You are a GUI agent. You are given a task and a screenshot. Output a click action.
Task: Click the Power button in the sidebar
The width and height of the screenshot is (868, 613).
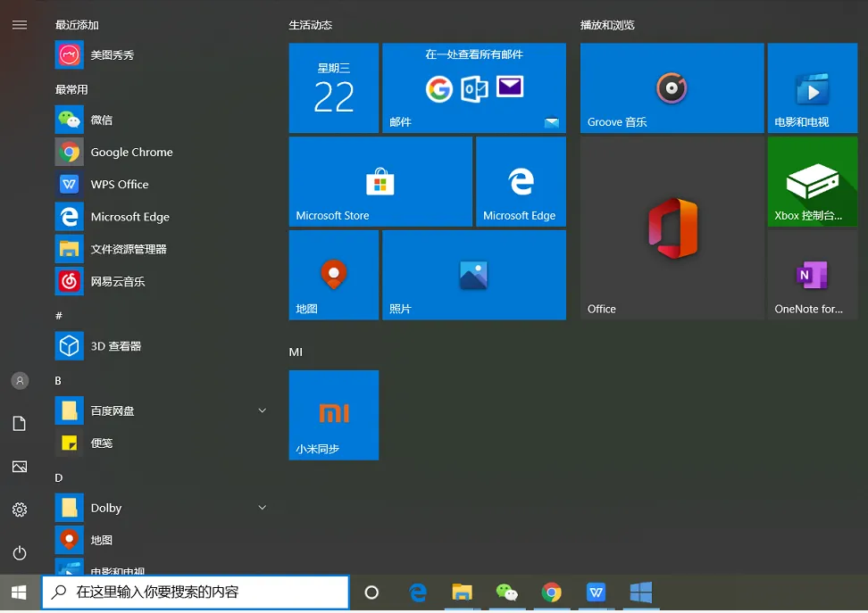point(20,552)
